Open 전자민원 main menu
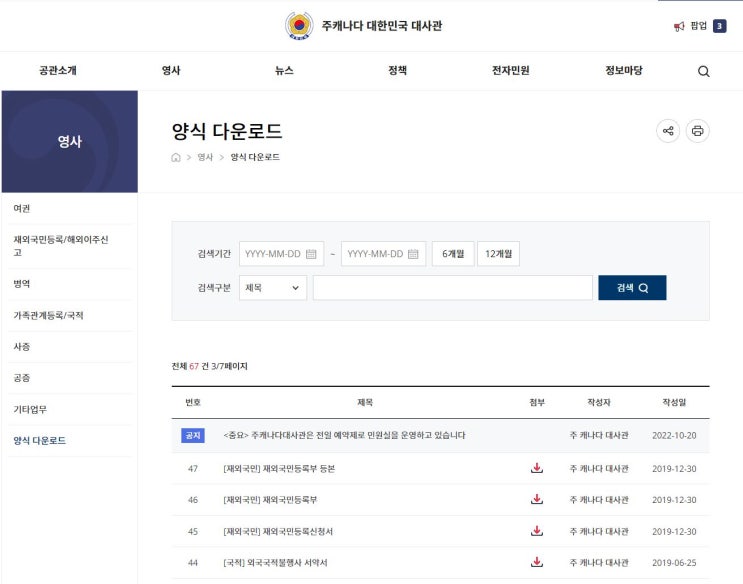The height and width of the screenshot is (584, 743). click(x=511, y=71)
